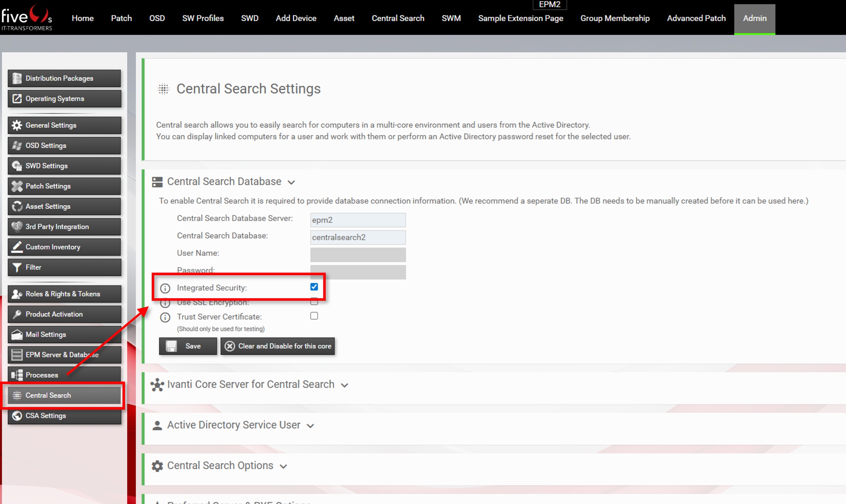The width and height of the screenshot is (846, 504).
Task: Click the EPM Server & Database icon
Action: 17,355
